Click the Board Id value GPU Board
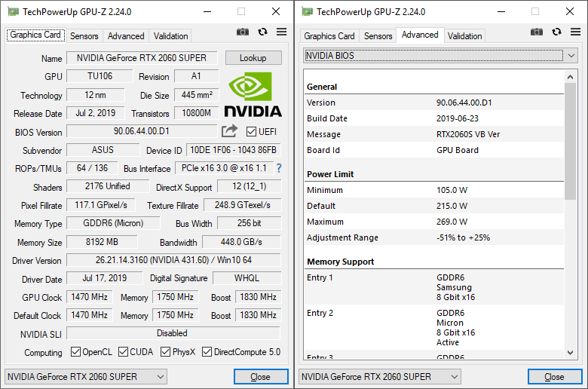Screen dimensions: 588x389 [x=457, y=150]
